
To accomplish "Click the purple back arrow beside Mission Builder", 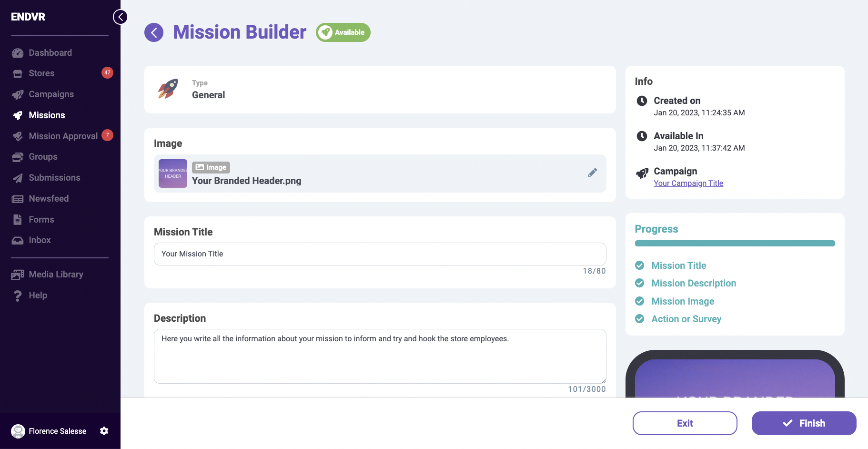I will point(154,32).
